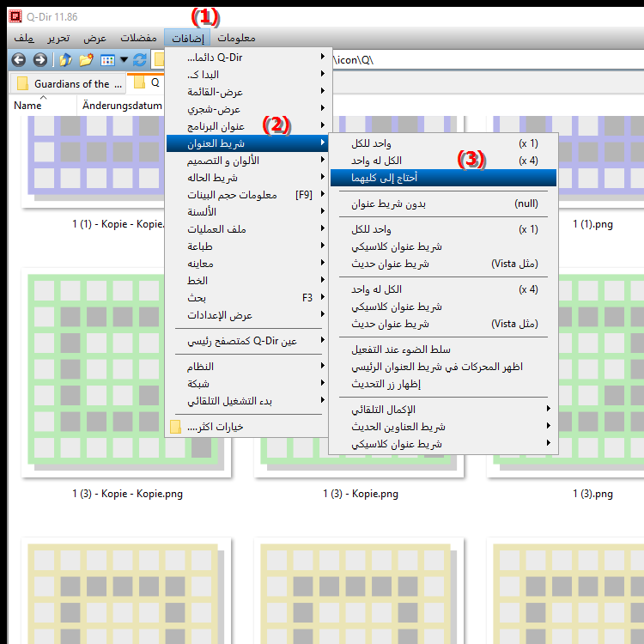Viewport: 644px width, 644px height.
Task: Select the 1 (1).png file name
Action: click(x=592, y=224)
